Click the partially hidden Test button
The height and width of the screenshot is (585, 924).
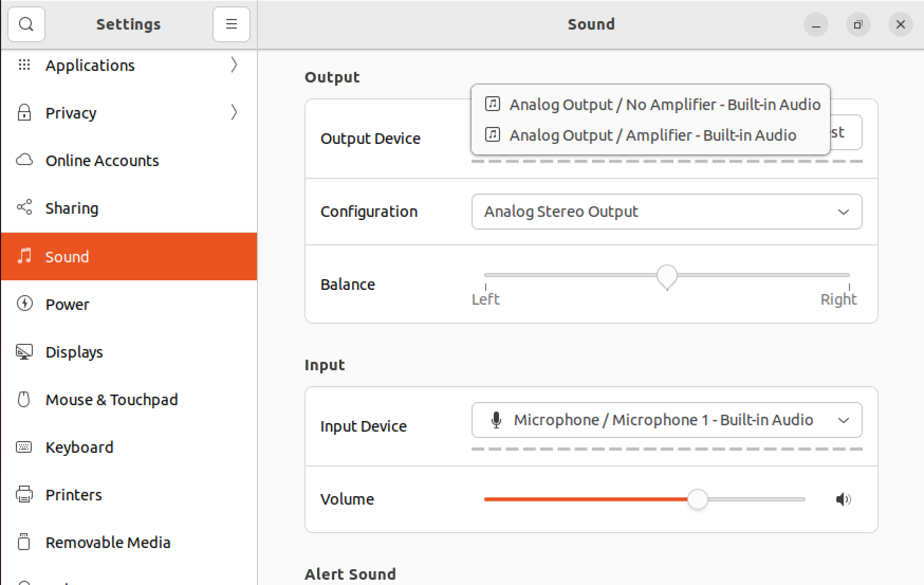pyautogui.click(x=846, y=132)
